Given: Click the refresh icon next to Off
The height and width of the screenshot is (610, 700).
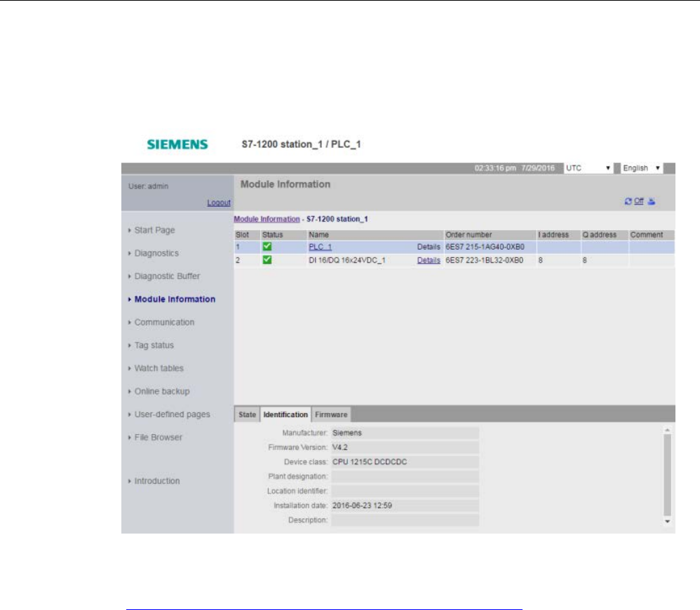Looking at the screenshot, I should (x=628, y=201).
